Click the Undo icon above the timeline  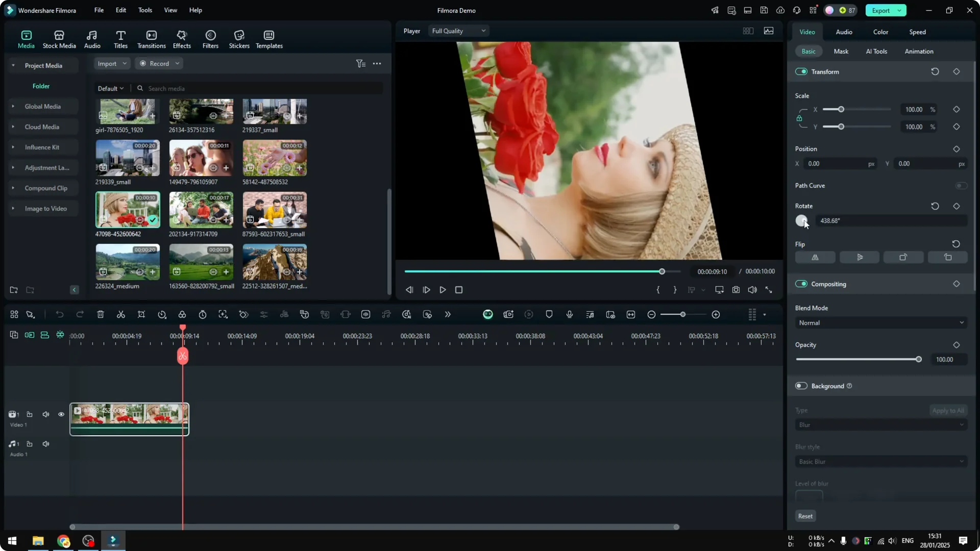tap(60, 314)
